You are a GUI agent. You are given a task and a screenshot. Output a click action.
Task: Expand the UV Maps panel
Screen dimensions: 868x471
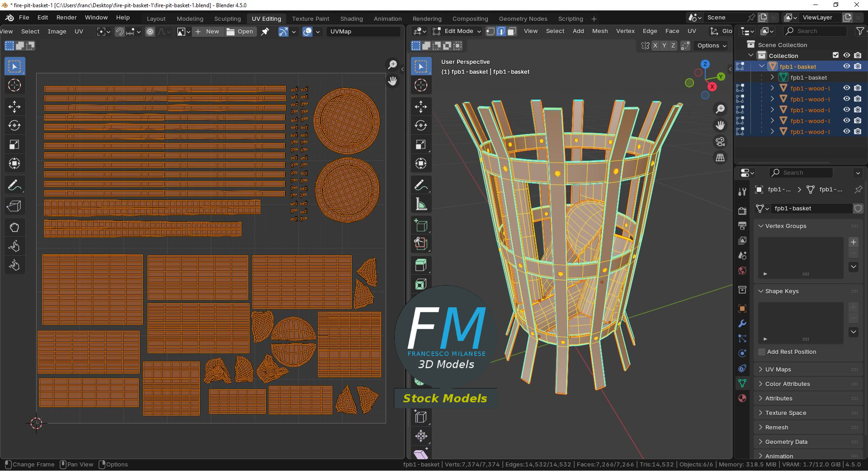coord(778,369)
